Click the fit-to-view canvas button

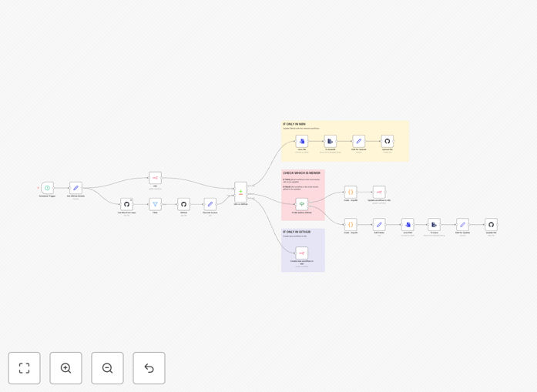[25, 368]
